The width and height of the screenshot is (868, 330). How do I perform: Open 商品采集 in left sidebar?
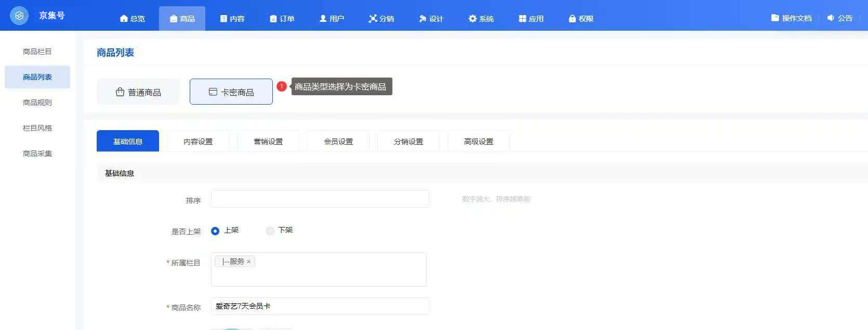[37, 154]
